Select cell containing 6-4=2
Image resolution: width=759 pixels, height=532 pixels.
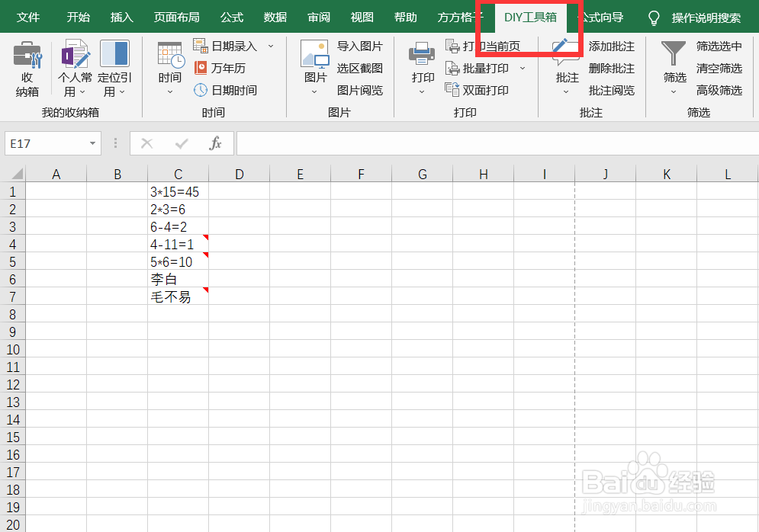[x=178, y=226]
